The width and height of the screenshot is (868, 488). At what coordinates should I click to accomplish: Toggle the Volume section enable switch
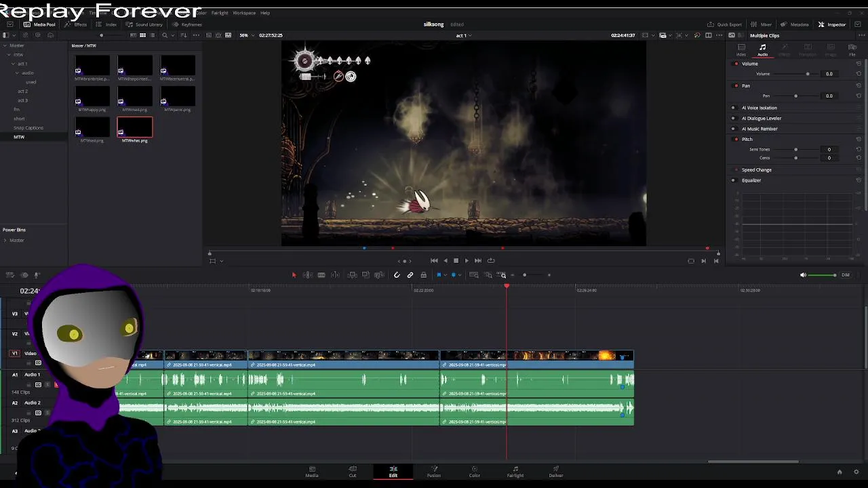(x=736, y=64)
